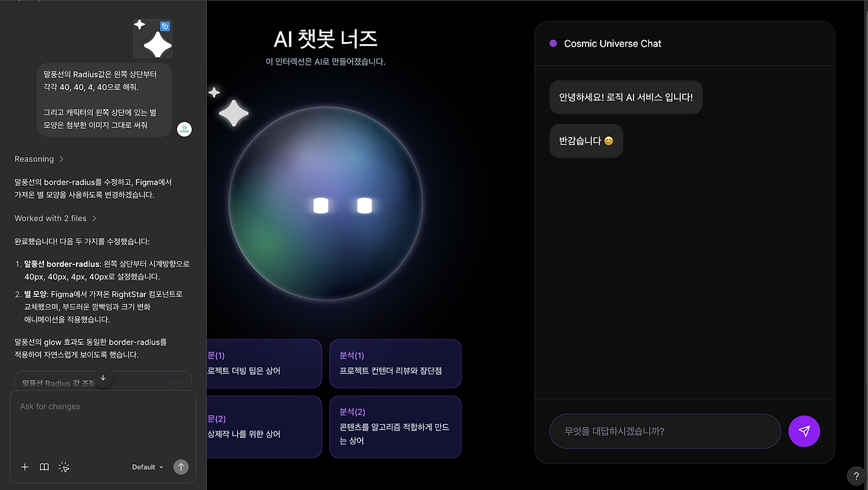Click the 문(2) prompt card
Image resolution: width=868 pixels, height=490 pixels.
point(264,426)
